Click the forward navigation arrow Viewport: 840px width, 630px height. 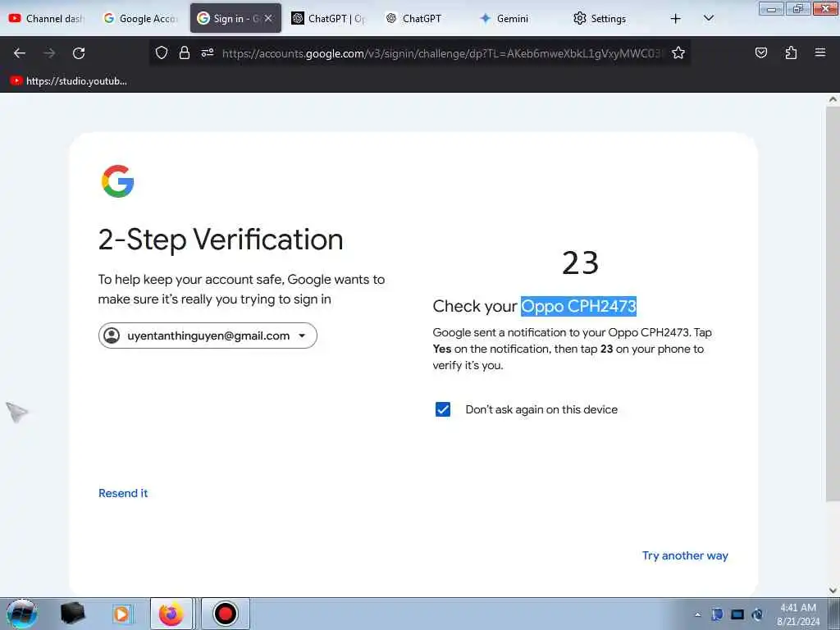click(49, 53)
